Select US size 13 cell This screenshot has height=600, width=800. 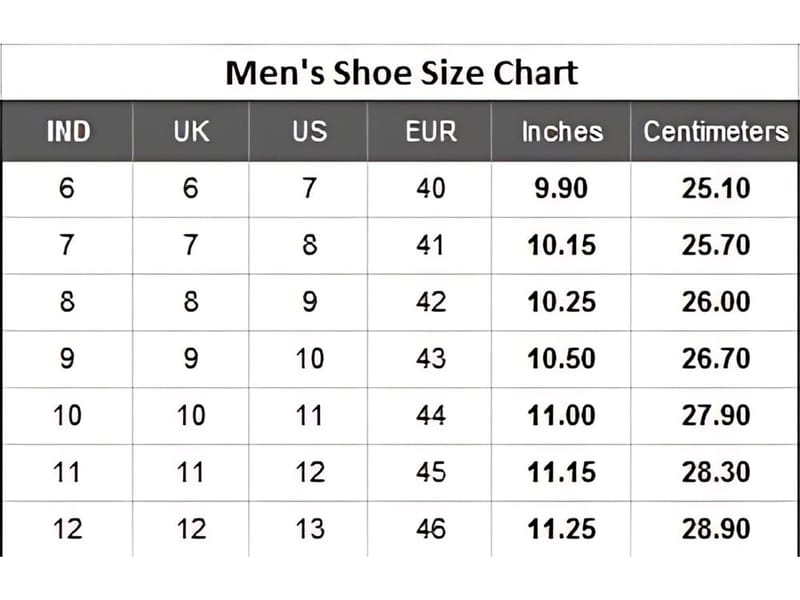pos(309,528)
